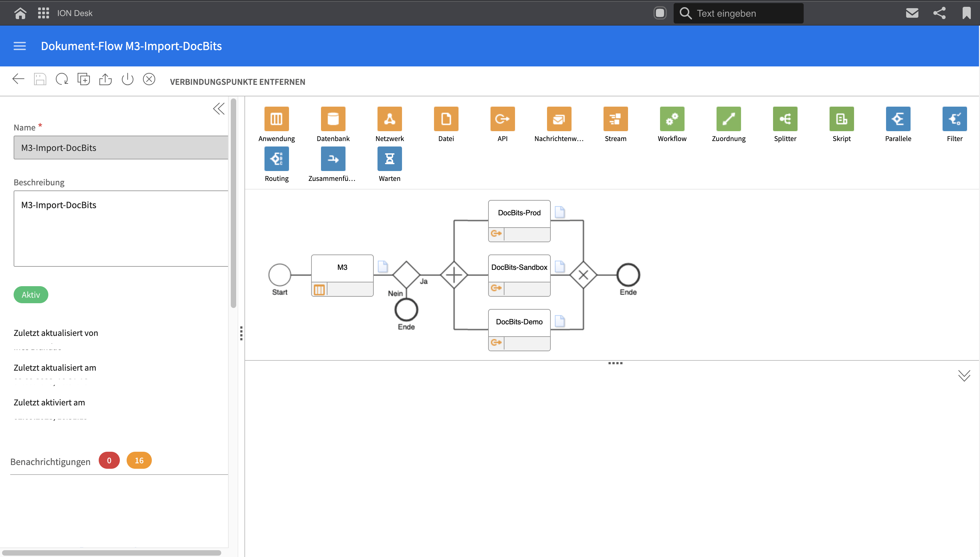Choose the Filter activity icon
The height and width of the screenshot is (557, 980).
[954, 119]
